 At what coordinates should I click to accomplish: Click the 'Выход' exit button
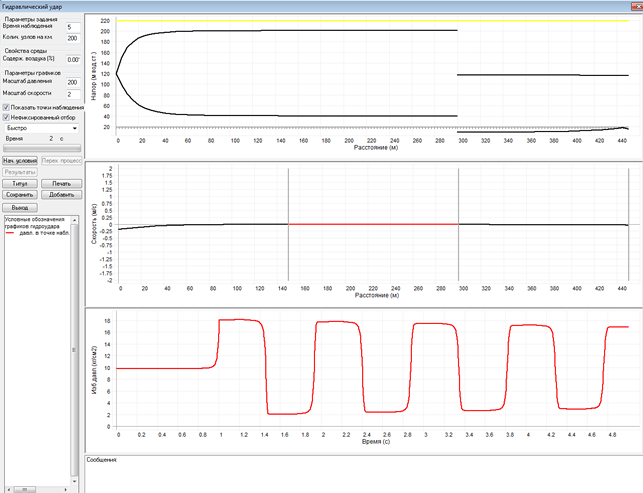pyautogui.click(x=20, y=207)
